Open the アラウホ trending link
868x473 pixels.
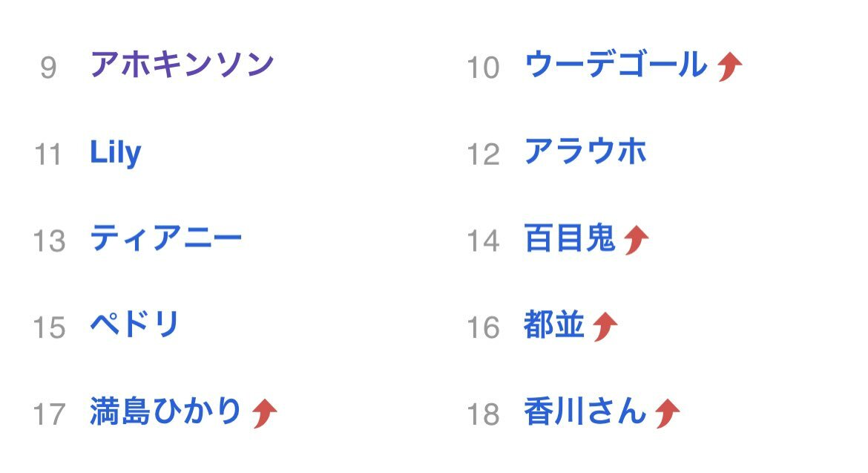tap(585, 151)
